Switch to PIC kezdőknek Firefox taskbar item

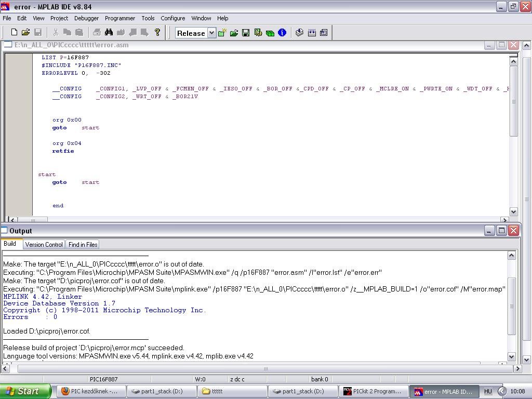point(91,391)
